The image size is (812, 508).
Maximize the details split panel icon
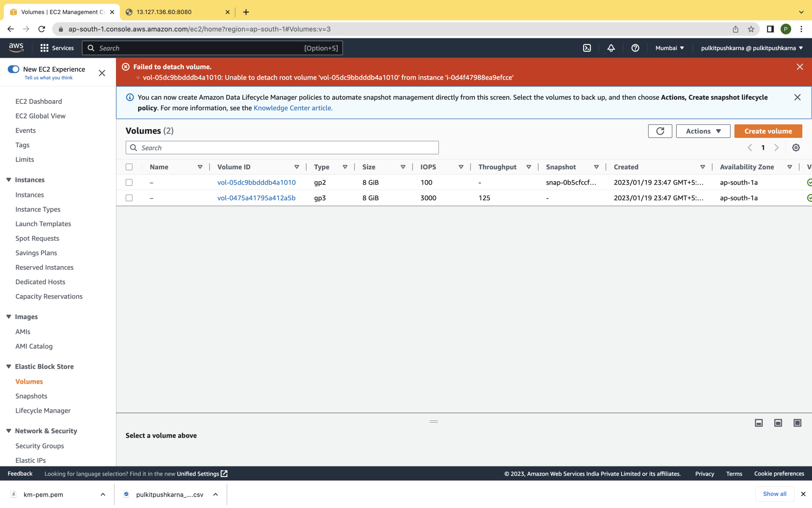(797, 423)
